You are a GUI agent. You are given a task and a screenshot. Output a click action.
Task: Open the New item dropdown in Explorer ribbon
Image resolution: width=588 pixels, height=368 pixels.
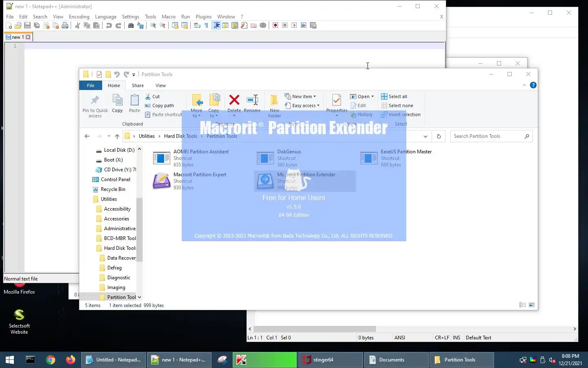pyautogui.click(x=301, y=96)
